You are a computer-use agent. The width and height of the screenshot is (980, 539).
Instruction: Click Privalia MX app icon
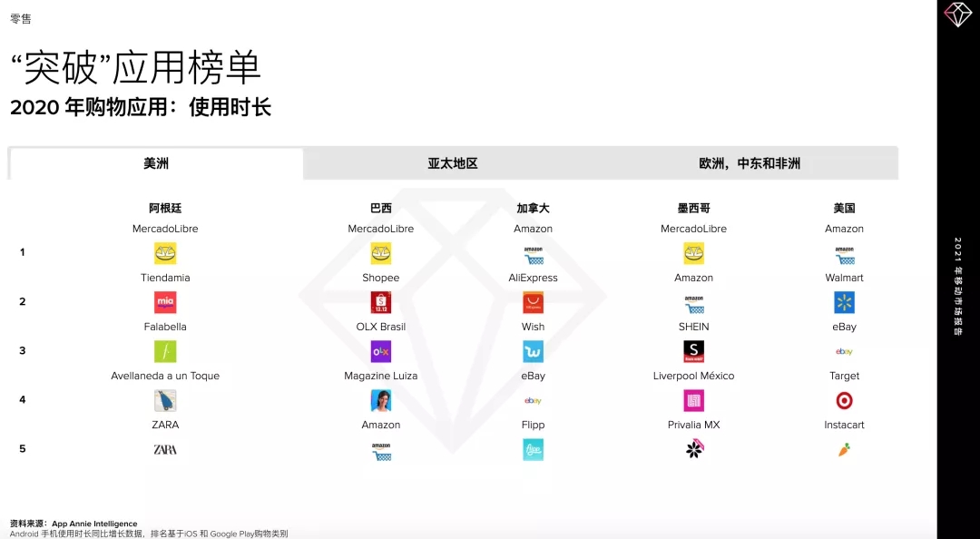[x=694, y=449]
